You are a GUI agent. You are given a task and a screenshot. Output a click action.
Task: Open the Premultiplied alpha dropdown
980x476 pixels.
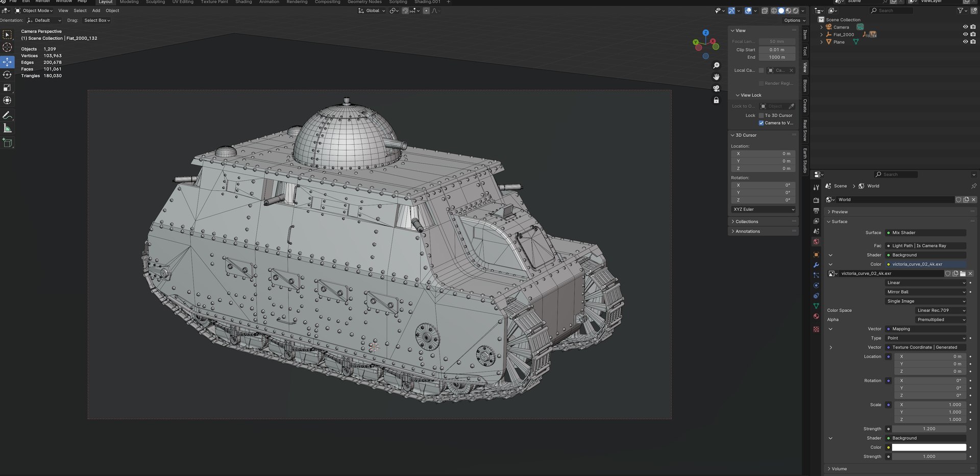tap(941, 320)
